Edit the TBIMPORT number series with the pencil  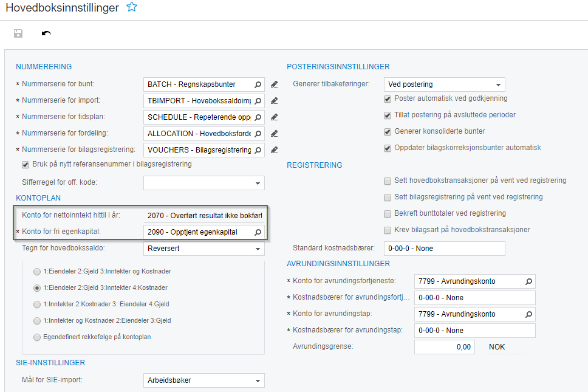274,101
